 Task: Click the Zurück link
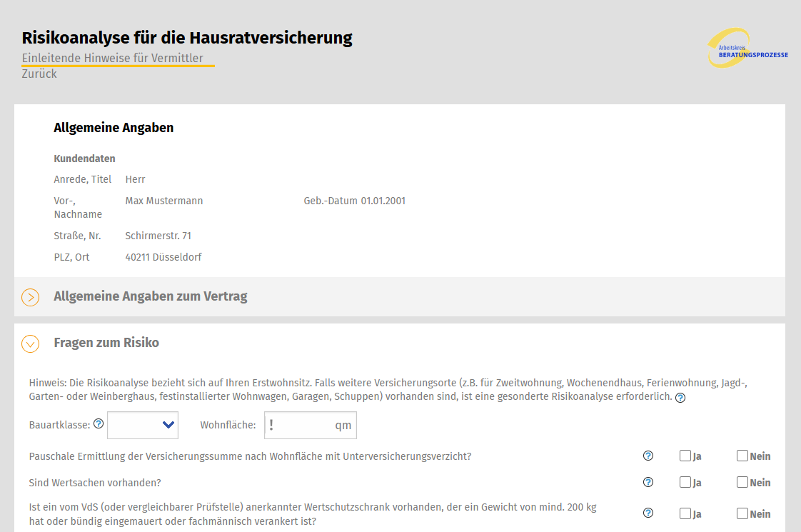click(x=38, y=74)
